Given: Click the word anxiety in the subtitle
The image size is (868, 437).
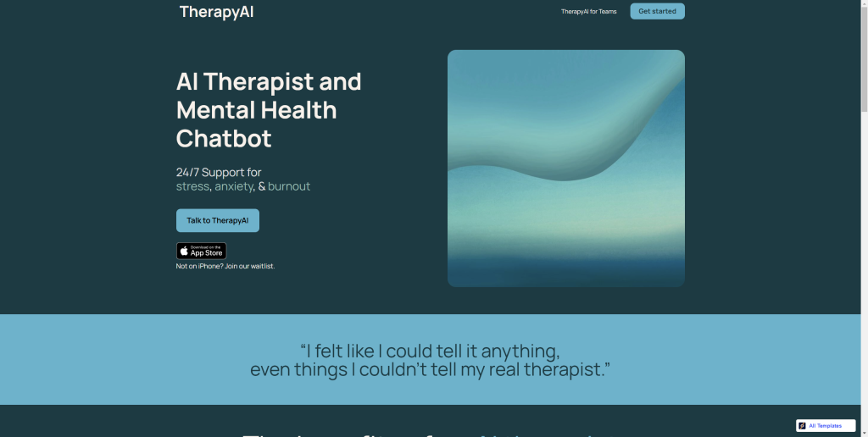Looking at the screenshot, I should tap(234, 186).
